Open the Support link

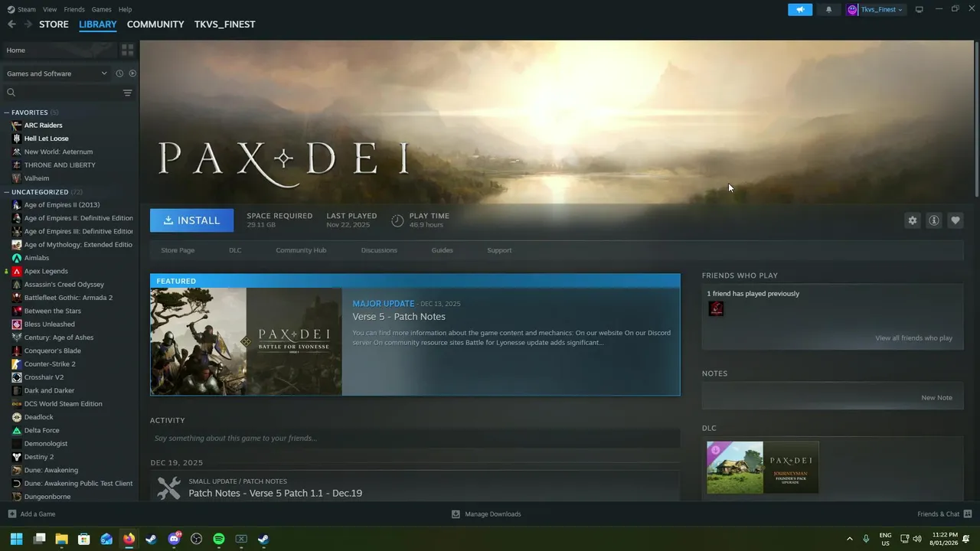click(499, 250)
